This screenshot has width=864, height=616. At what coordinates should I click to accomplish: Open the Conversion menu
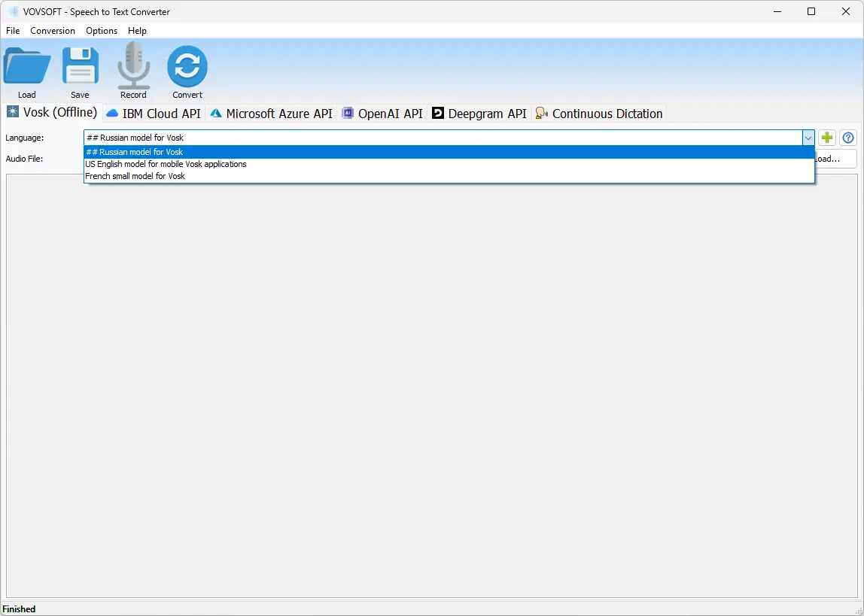pyautogui.click(x=53, y=31)
